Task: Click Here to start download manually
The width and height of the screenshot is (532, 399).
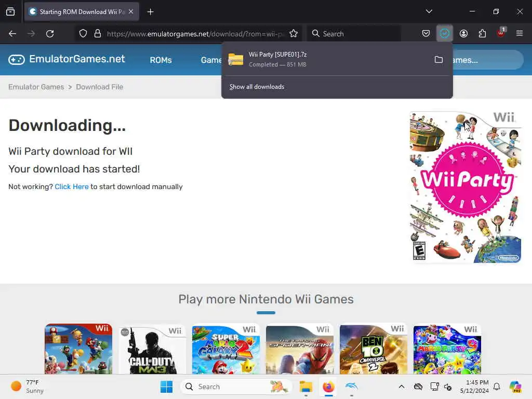Action: (x=72, y=187)
